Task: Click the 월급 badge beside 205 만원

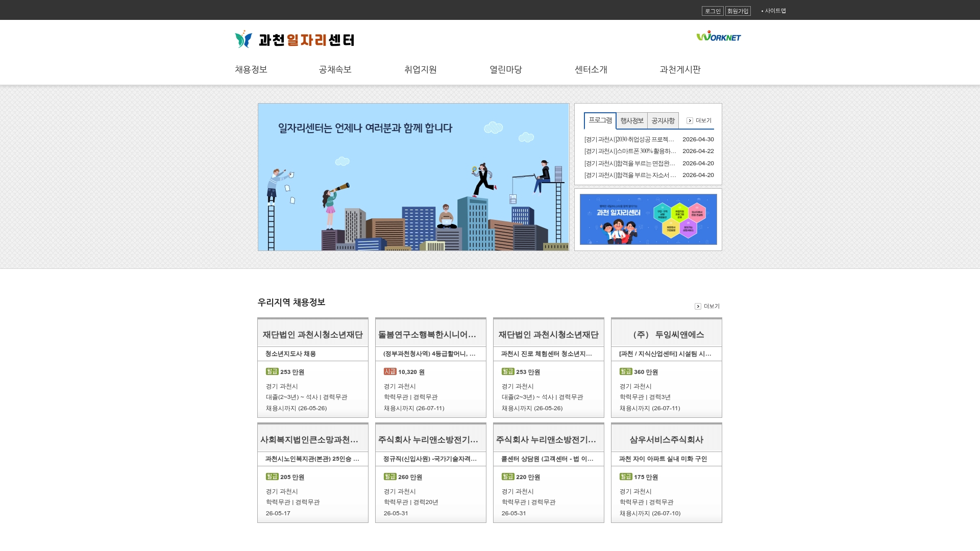Action: [272, 477]
